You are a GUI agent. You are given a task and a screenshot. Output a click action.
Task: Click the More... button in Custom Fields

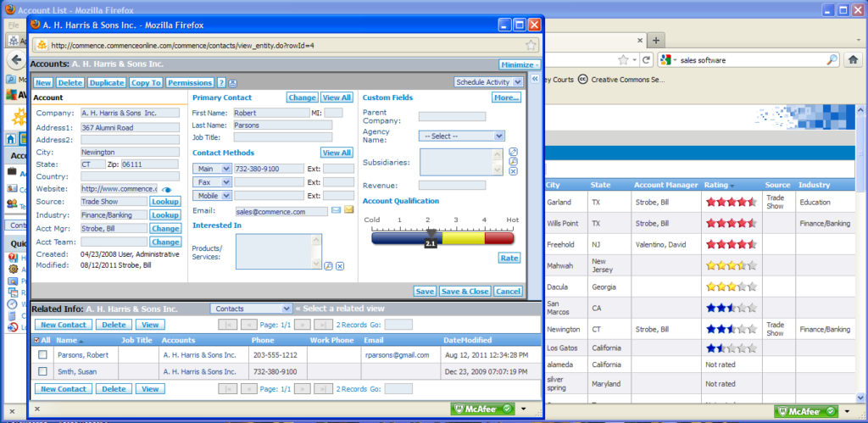click(x=507, y=98)
